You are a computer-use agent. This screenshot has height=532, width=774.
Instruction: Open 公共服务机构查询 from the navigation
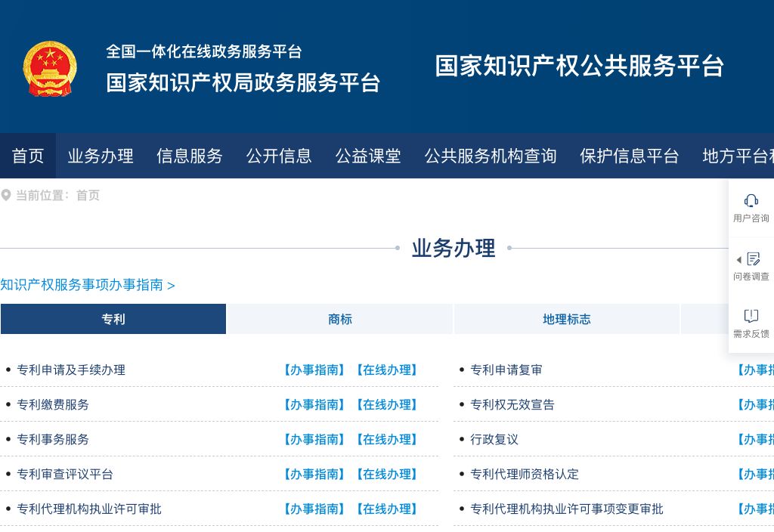point(490,156)
